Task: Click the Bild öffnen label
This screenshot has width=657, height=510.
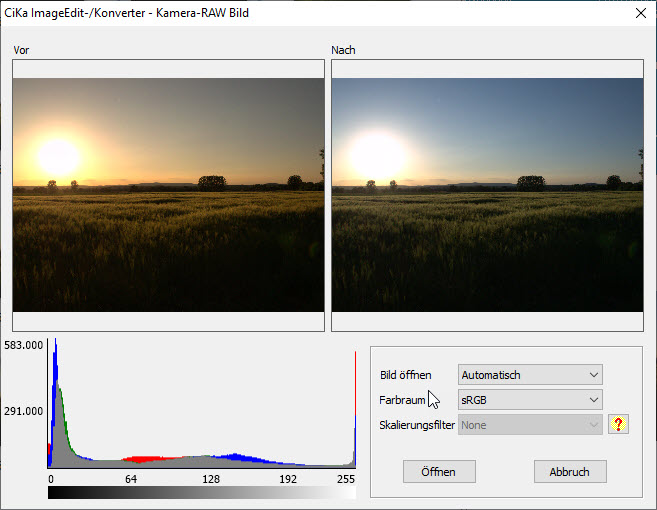Action: click(406, 375)
